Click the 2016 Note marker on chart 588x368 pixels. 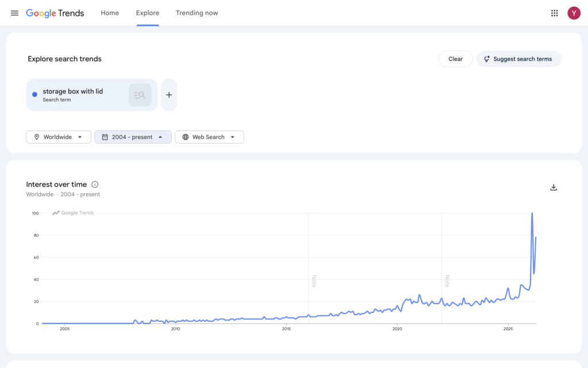[x=314, y=281]
